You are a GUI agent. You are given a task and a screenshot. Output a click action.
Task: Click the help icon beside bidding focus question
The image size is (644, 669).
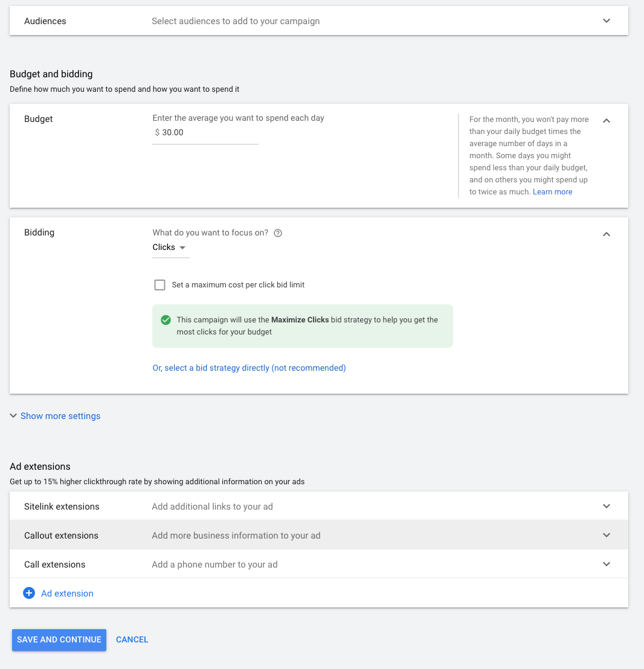tap(278, 233)
